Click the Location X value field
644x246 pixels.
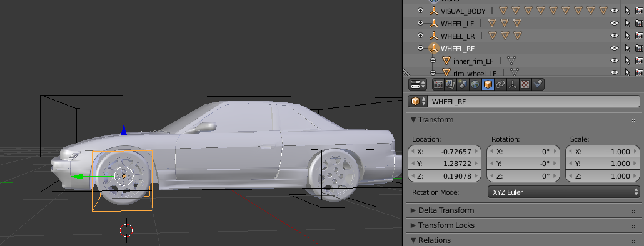[445, 152]
